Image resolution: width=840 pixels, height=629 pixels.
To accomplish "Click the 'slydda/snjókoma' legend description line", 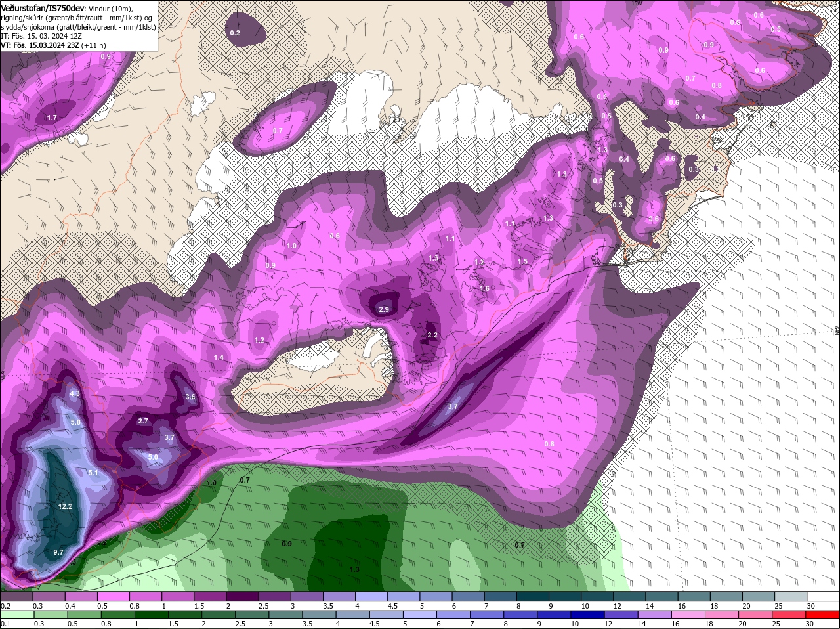I will (78, 27).
